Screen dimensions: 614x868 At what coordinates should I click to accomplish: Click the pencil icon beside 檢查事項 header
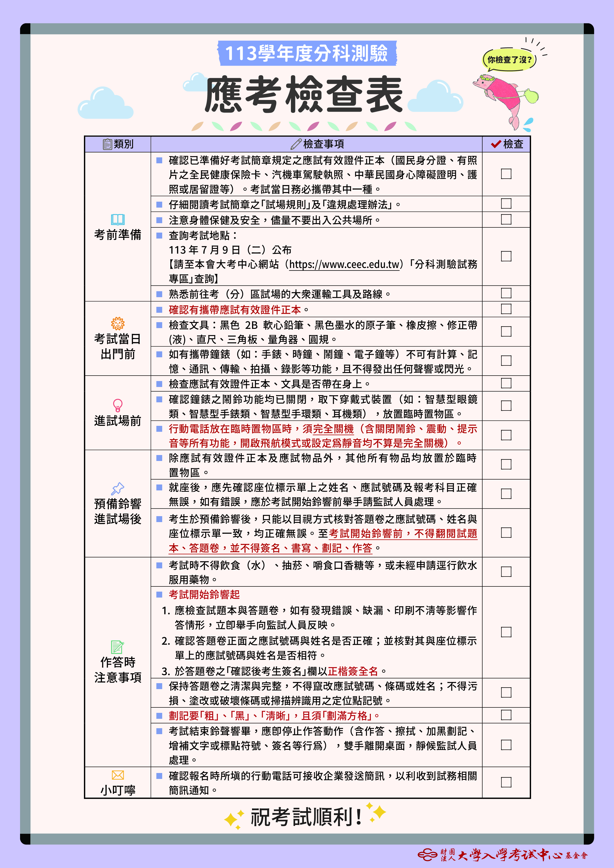(296, 144)
